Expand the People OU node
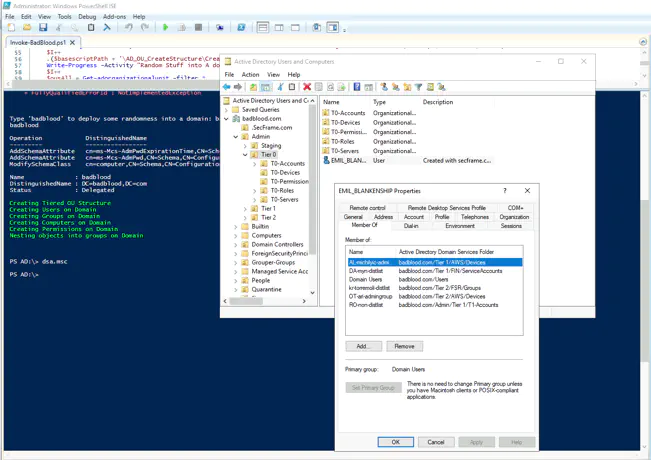The height and width of the screenshot is (460, 651). [236, 281]
